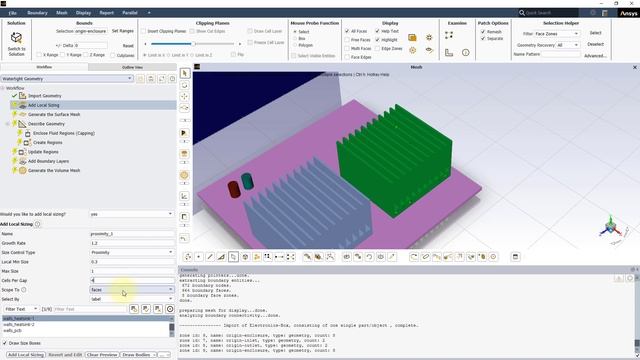Click the orientation axis triad in viewport

click(x=611, y=227)
